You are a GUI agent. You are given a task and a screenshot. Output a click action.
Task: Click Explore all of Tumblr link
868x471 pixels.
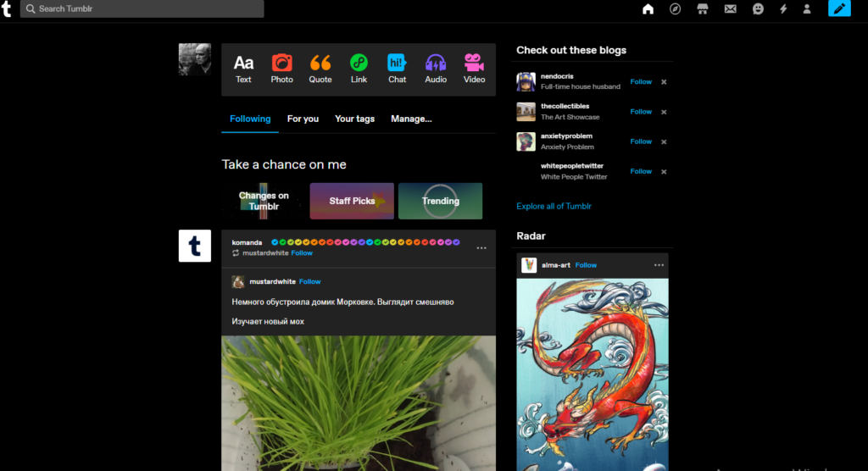[554, 207]
